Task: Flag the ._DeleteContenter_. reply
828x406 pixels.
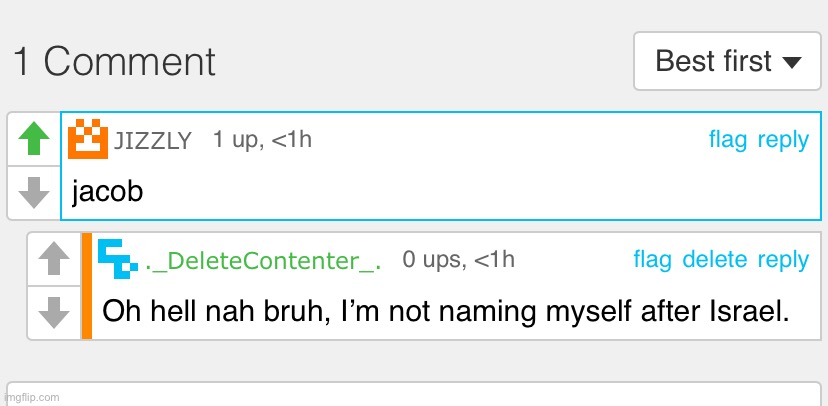Action: pos(653,259)
